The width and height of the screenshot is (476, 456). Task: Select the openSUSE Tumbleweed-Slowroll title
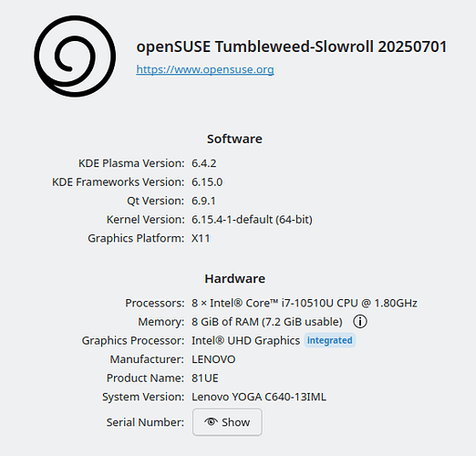coord(292,47)
